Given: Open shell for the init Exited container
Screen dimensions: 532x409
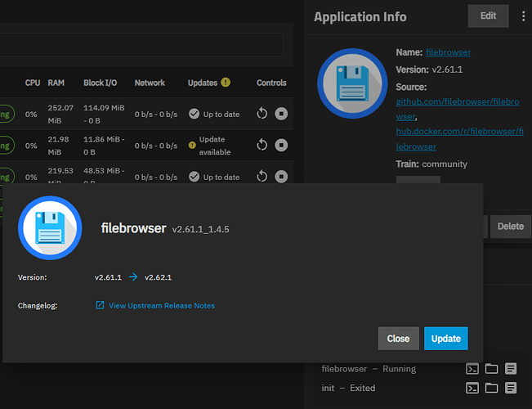Looking at the screenshot, I should (x=472, y=388).
